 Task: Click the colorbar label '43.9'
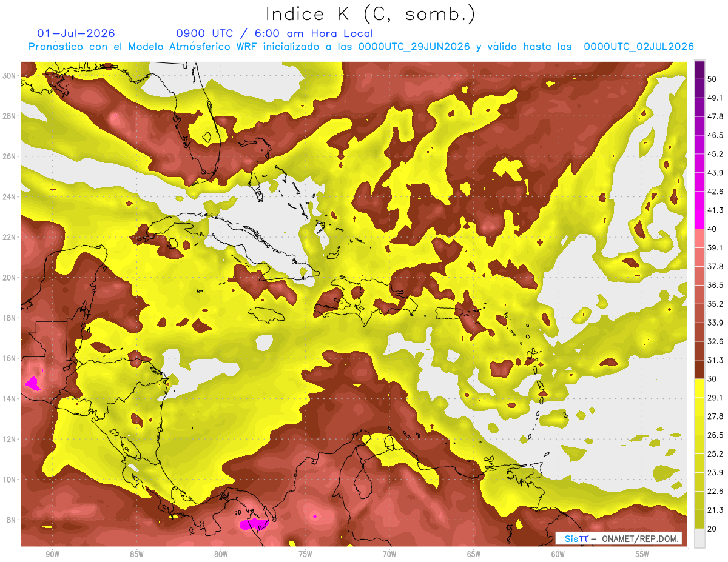715,173
